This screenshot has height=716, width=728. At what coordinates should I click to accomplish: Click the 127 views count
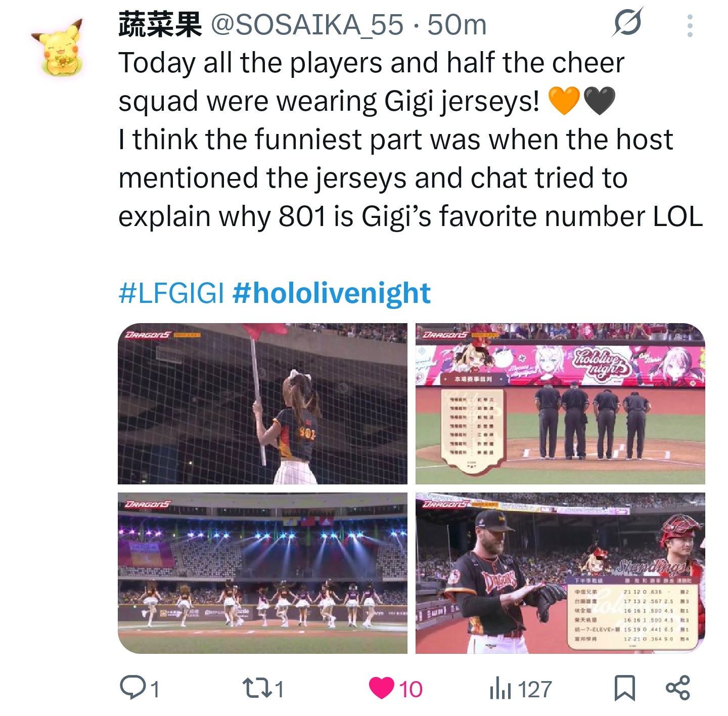pyautogui.click(x=535, y=689)
